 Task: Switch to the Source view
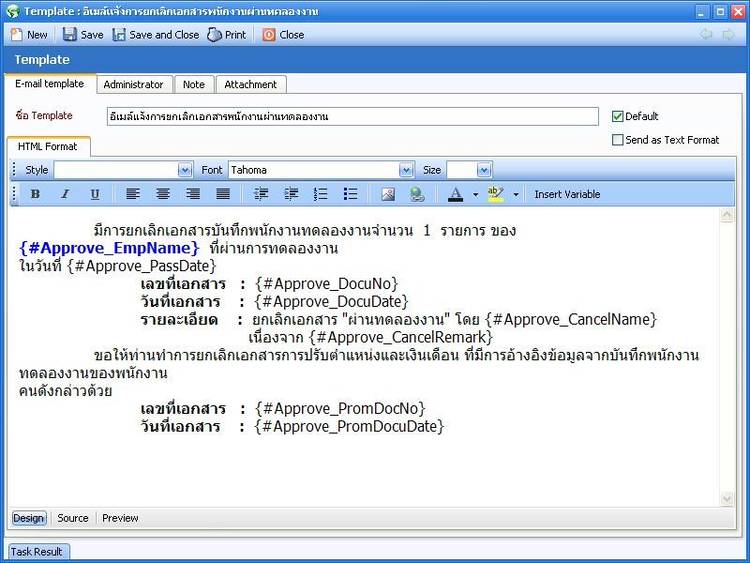[73, 518]
